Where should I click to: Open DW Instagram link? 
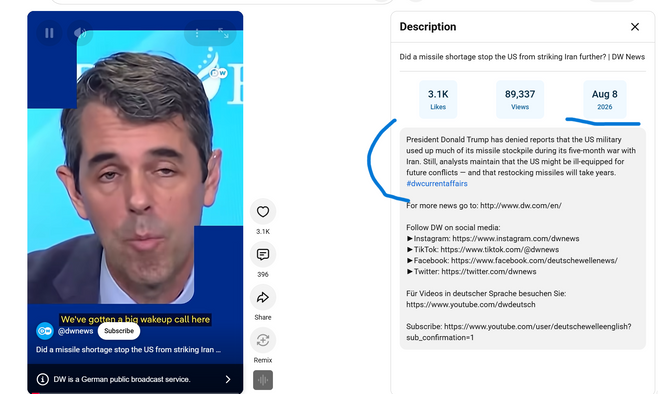(516, 238)
